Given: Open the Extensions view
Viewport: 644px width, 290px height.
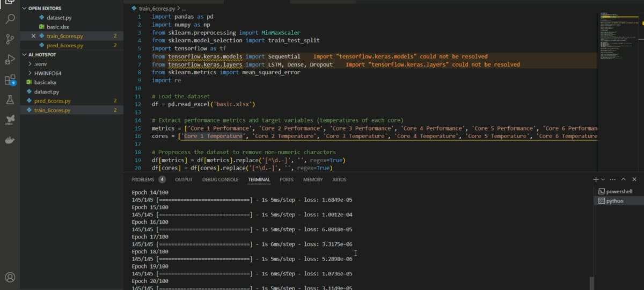Looking at the screenshot, I should [10, 80].
